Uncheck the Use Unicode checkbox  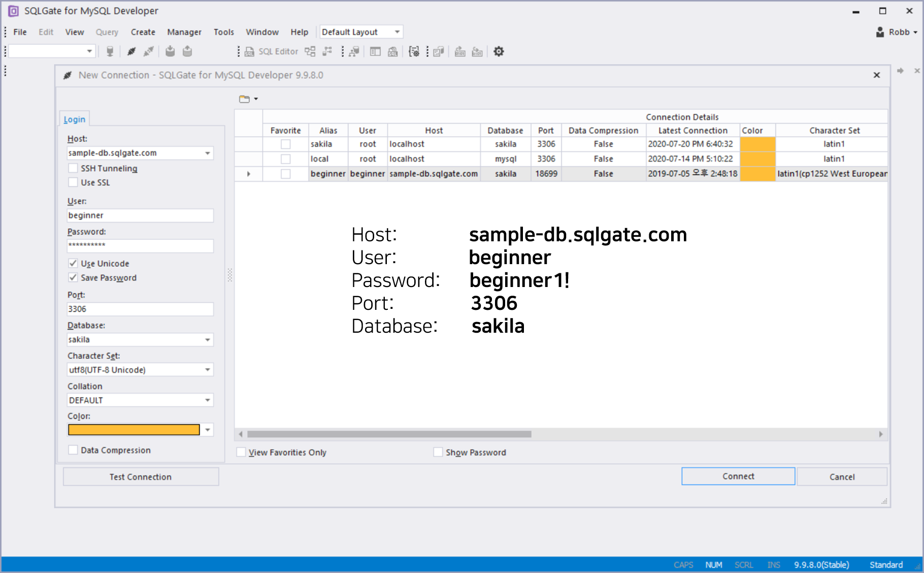coord(73,263)
